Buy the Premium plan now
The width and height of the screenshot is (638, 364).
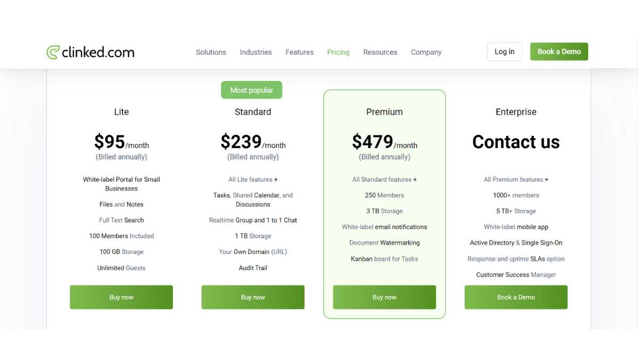(384, 297)
